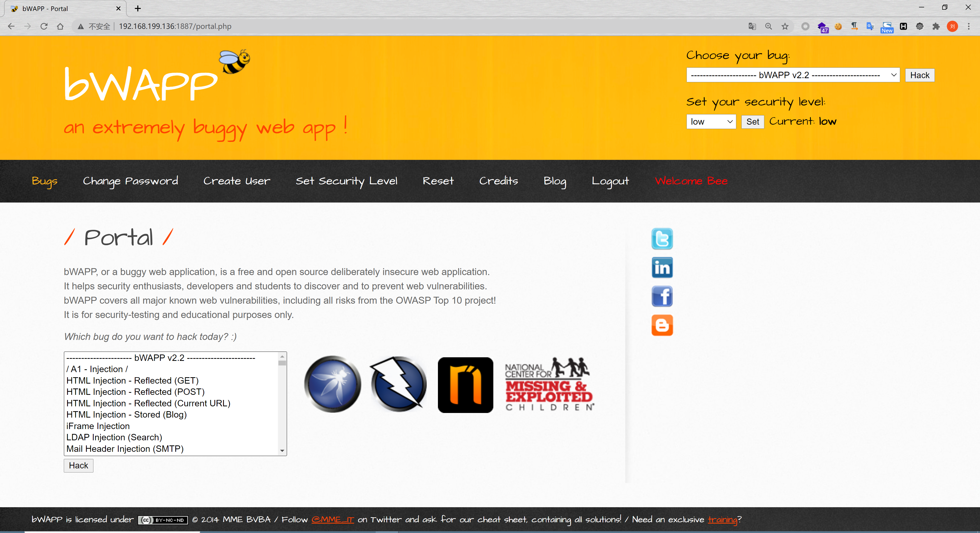Screen dimensions: 980x533
Task: Click the Netsparker orange logo
Action: 465,385
